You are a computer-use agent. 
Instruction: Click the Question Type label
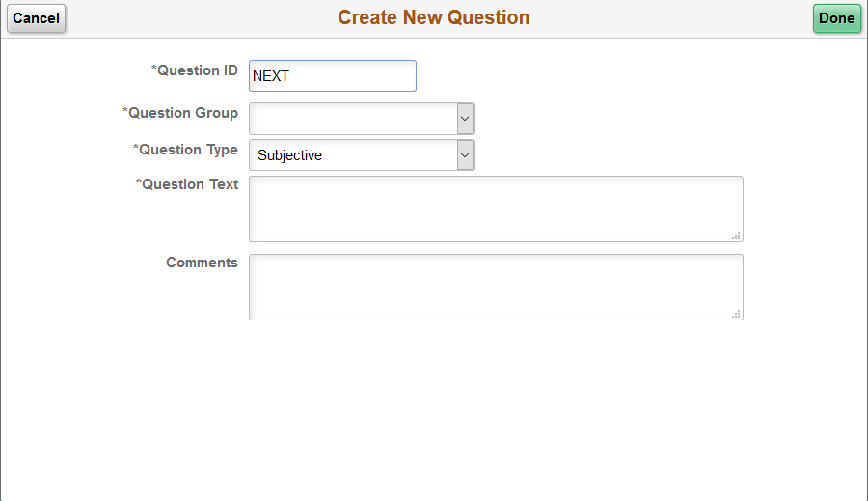[x=185, y=150]
